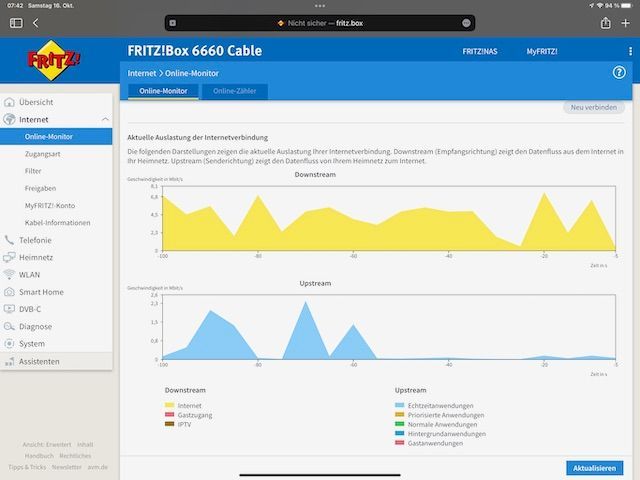Tap the multitasking three dots at top

tap(320, 6)
